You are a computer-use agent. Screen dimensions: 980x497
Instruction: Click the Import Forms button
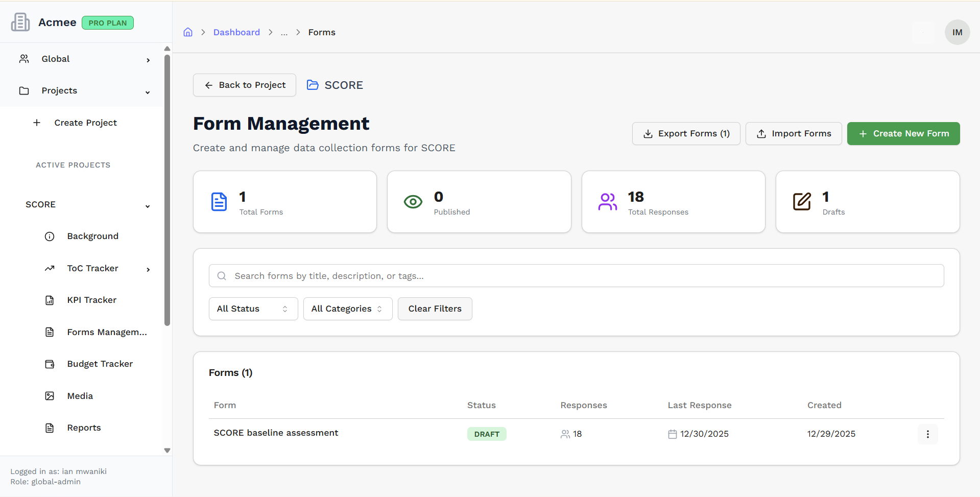[794, 133]
